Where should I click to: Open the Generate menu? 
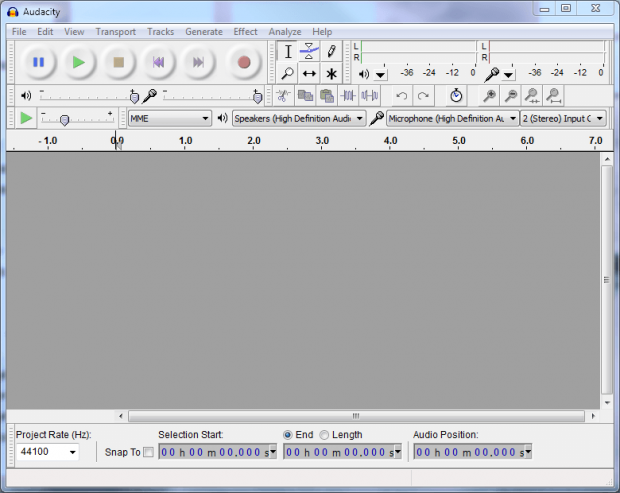[203, 32]
